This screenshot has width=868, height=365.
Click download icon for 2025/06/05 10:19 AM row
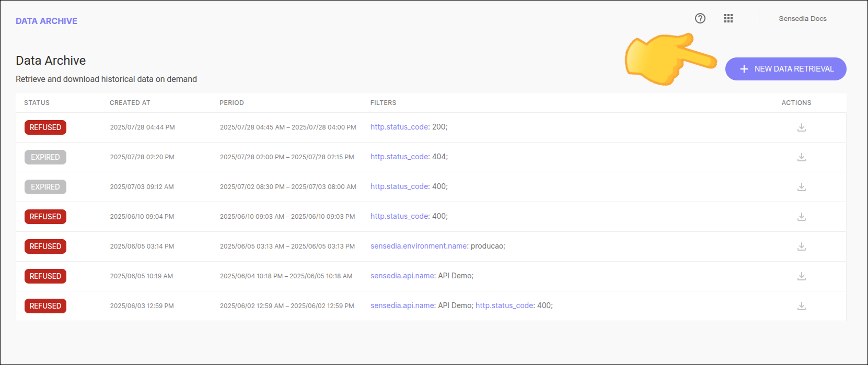(801, 276)
